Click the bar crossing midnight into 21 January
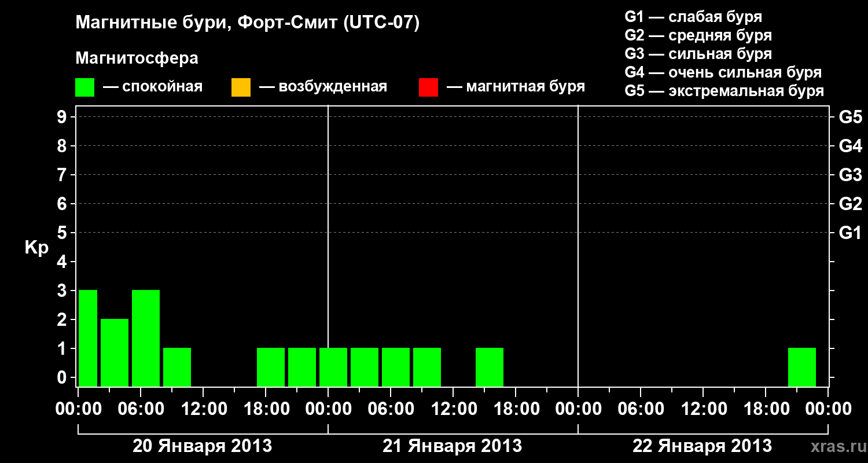 (x=333, y=367)
